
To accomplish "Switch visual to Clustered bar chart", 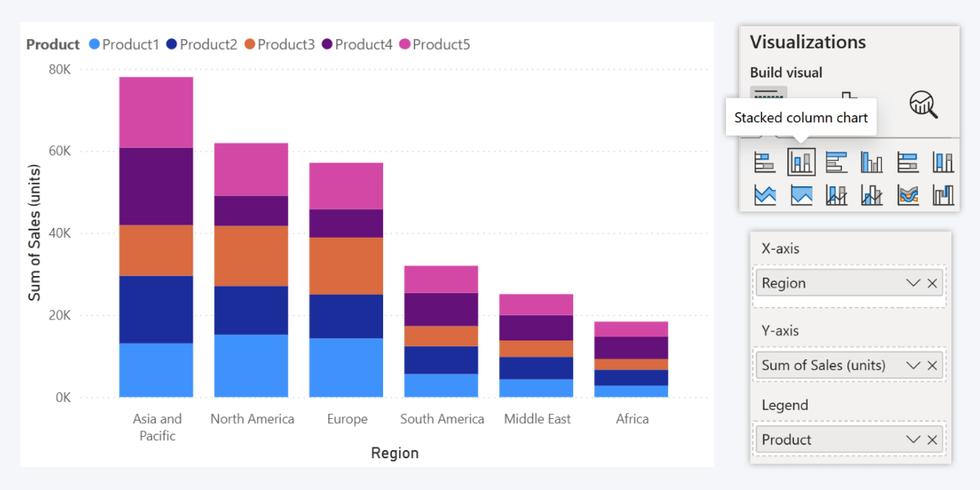I will [836, 163].
